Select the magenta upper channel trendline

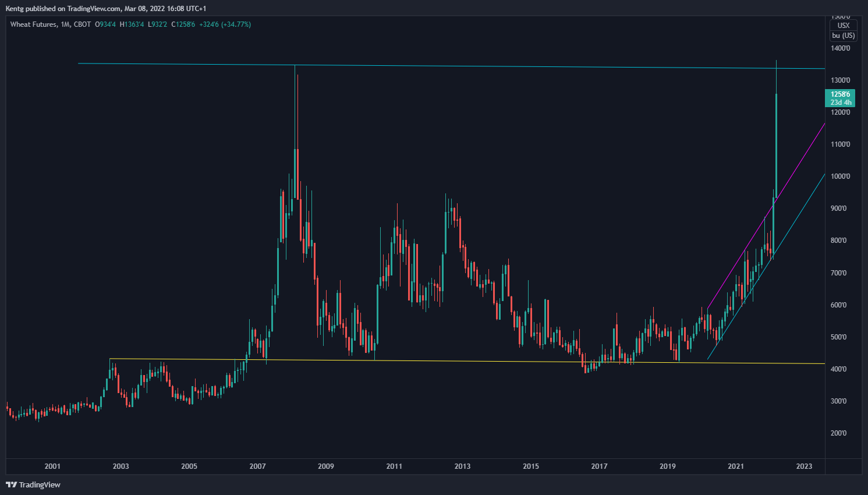point(766,215)
